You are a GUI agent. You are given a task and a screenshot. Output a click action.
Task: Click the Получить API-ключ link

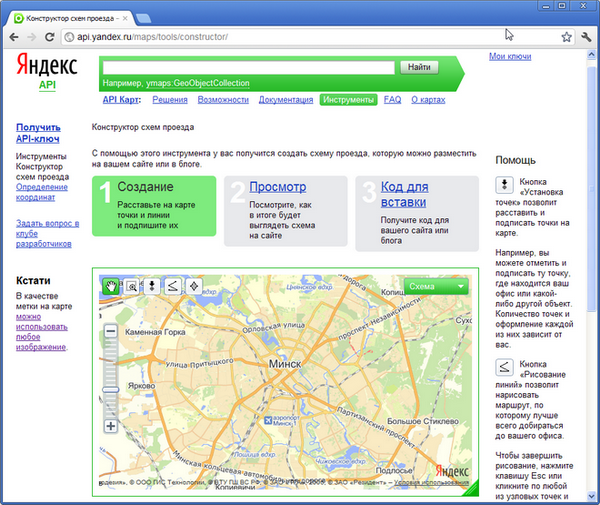click(38, 133)
